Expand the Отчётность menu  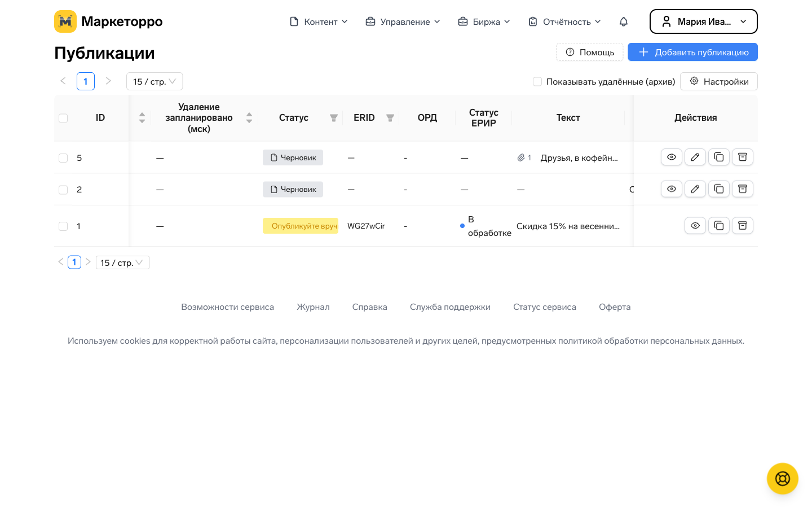coord(564,21)
